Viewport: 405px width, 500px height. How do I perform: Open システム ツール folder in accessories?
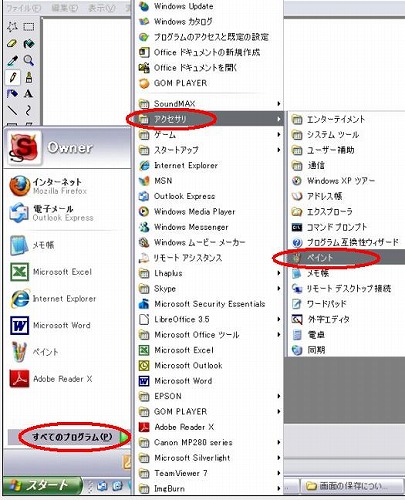pos(347,135)
